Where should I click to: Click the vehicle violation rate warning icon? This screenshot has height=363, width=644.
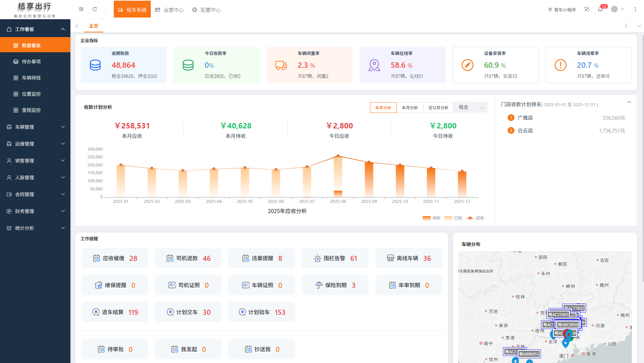coord(561,65)
